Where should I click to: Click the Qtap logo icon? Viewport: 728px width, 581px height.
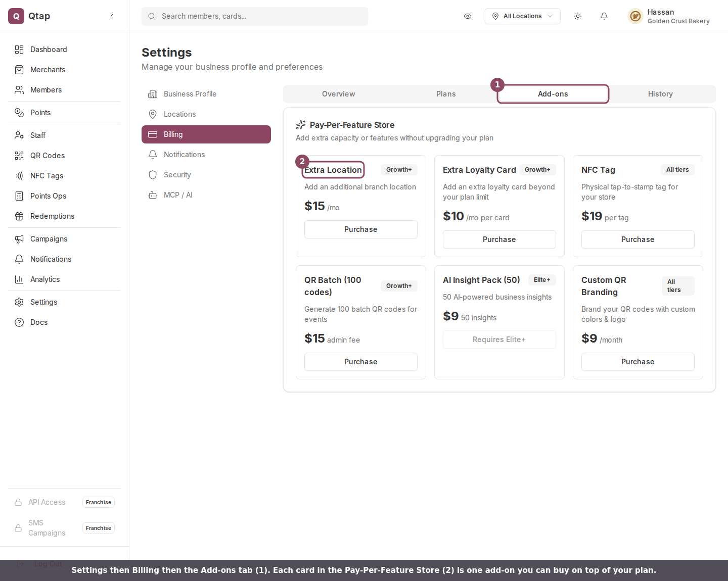16,16
